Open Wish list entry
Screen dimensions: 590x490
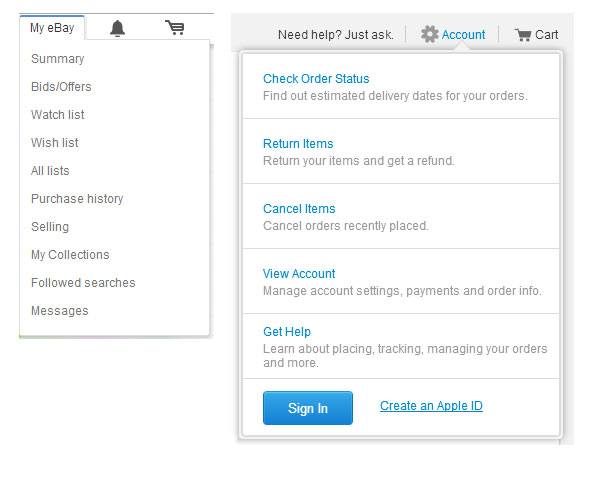coord(55,143)
